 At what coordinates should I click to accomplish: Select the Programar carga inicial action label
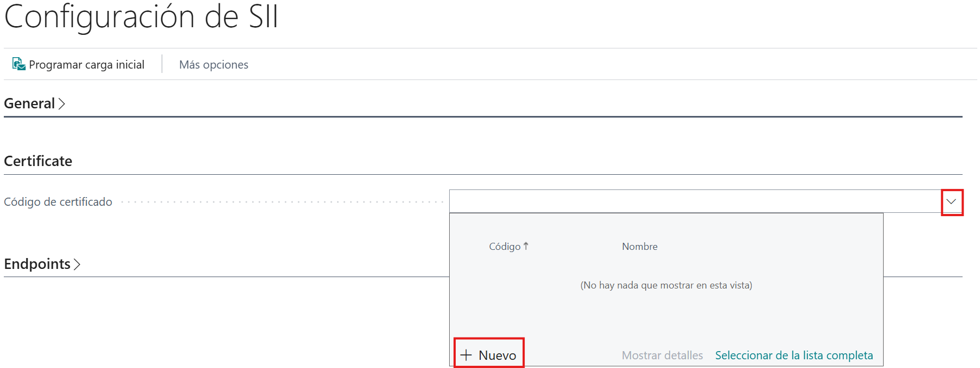[87, 65]
